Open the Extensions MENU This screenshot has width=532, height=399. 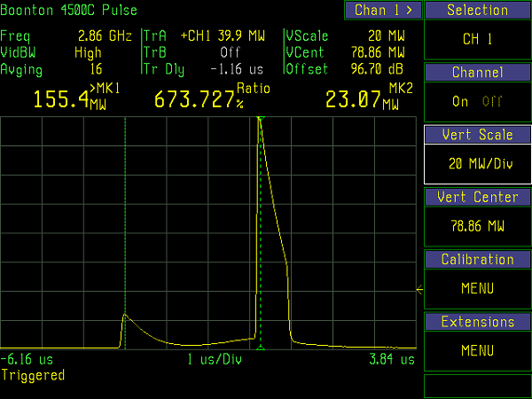click(477, 350)
